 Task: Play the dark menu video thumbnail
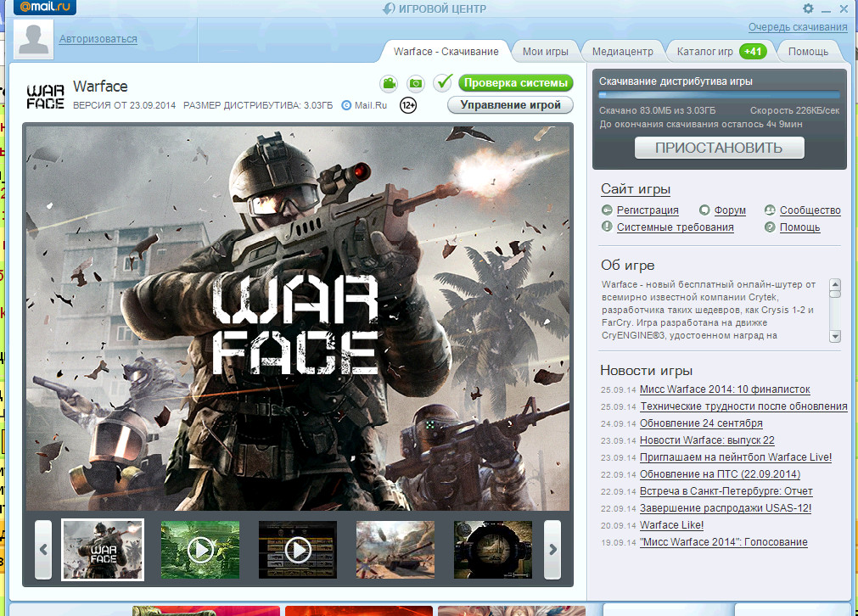tap(298, 549)
